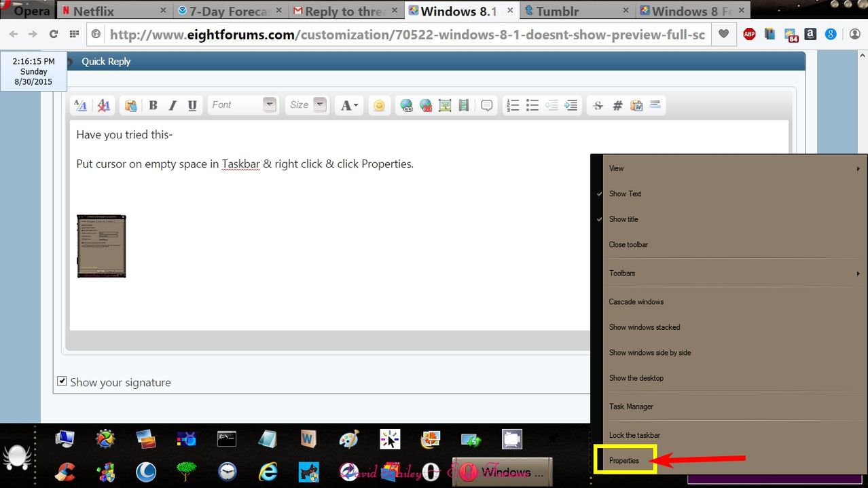The height and width of the screenshot is (488, 868).
Task: Click the Google extension icon
Action: click(831, 34)
